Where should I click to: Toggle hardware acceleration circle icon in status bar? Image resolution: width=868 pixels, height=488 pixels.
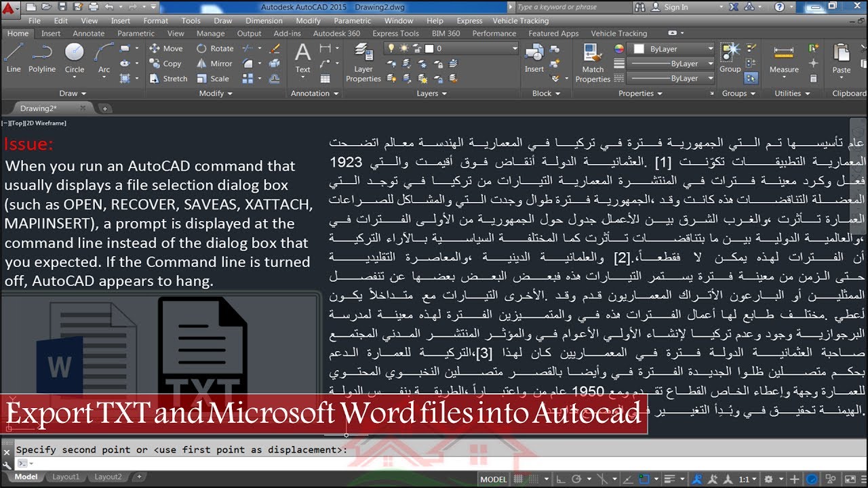click(812, 479)
